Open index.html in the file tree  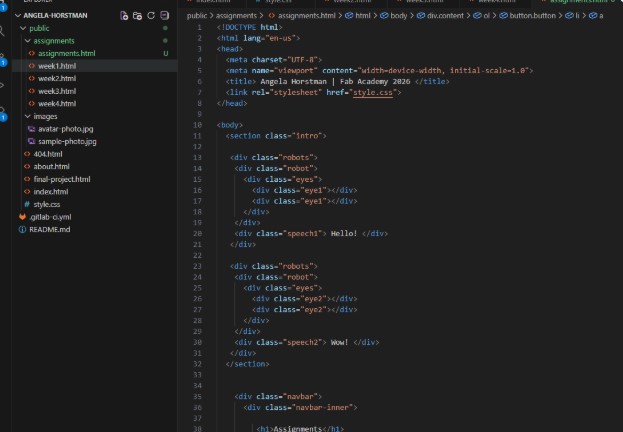point(51,192)
